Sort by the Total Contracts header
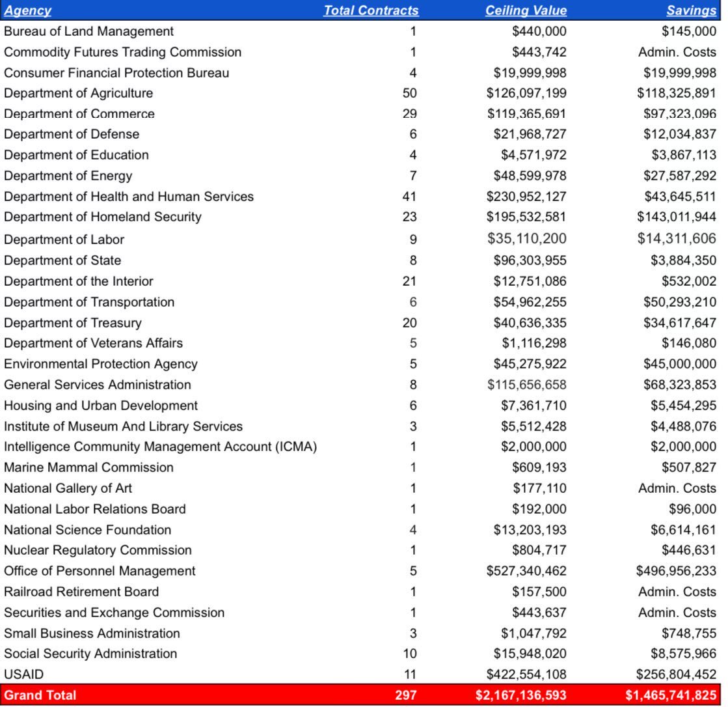The height and width of the screenshot is (707, 728). (371, 10)
